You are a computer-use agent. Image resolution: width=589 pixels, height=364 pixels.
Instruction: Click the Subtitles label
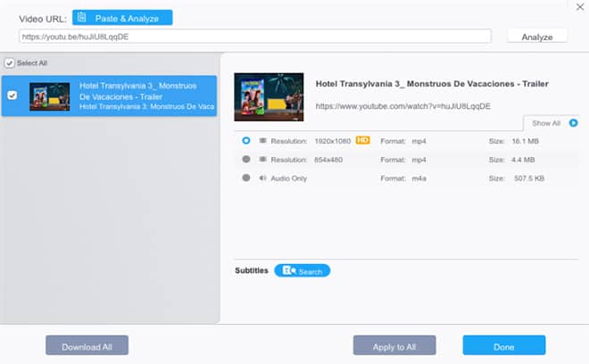[252, 270]
